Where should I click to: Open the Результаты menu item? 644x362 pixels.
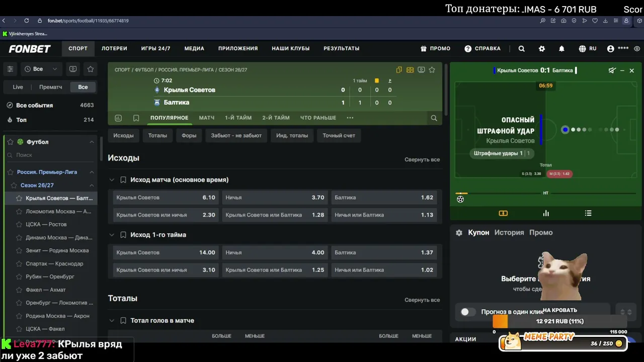coord(341,49)
